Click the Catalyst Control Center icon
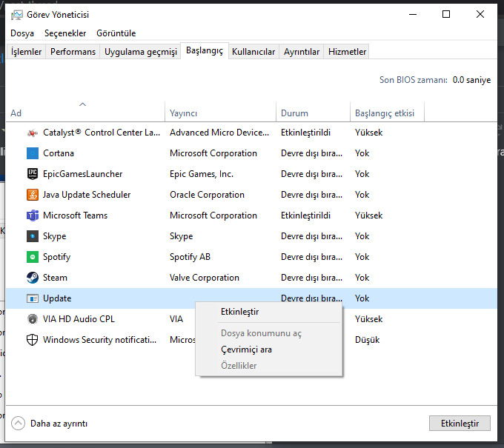 (33, 133)
